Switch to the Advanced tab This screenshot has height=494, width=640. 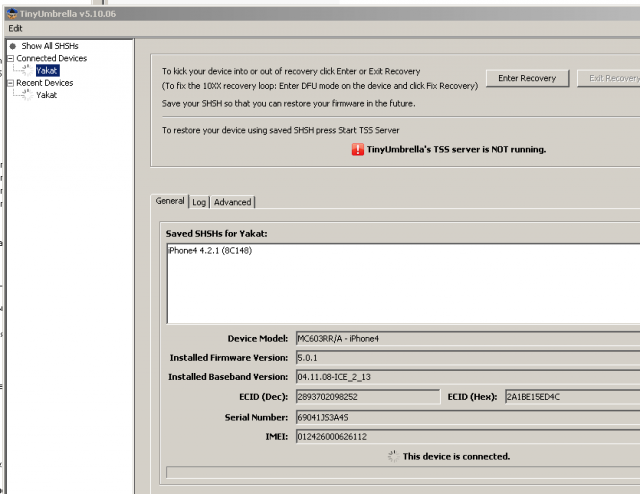233,202
